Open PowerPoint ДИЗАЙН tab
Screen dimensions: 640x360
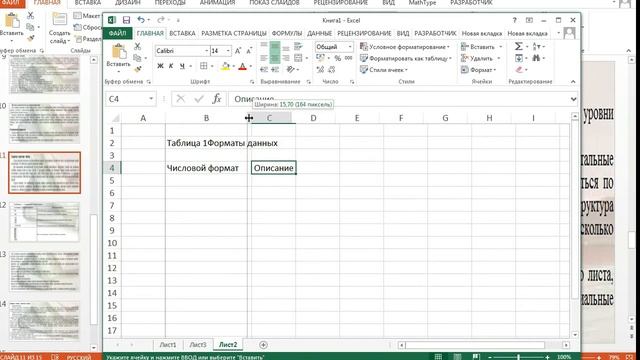coord(127,3)
